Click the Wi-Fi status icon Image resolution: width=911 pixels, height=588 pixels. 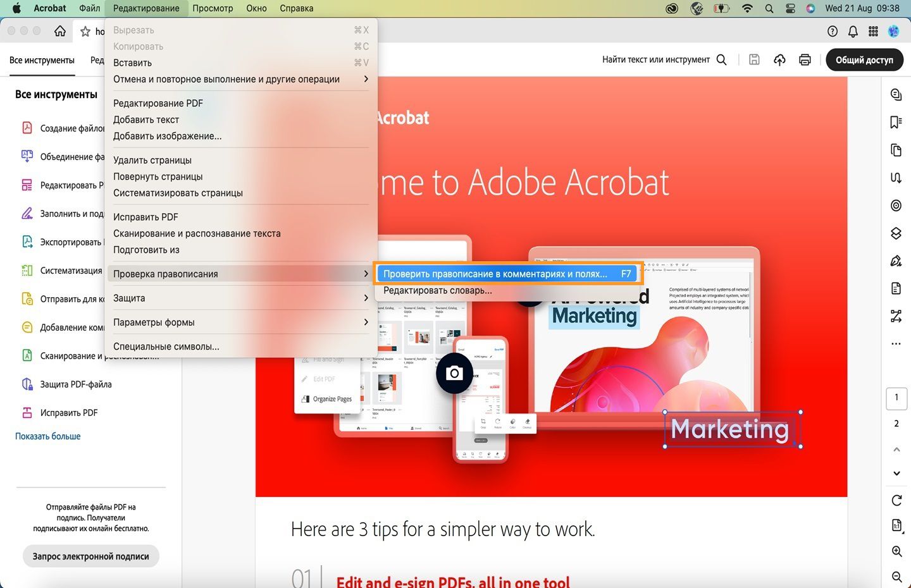click(x=747, y=8)
